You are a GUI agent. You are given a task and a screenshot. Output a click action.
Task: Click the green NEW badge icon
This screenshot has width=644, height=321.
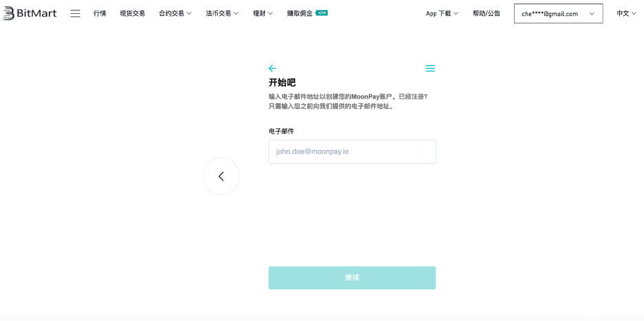coord(322,12)
